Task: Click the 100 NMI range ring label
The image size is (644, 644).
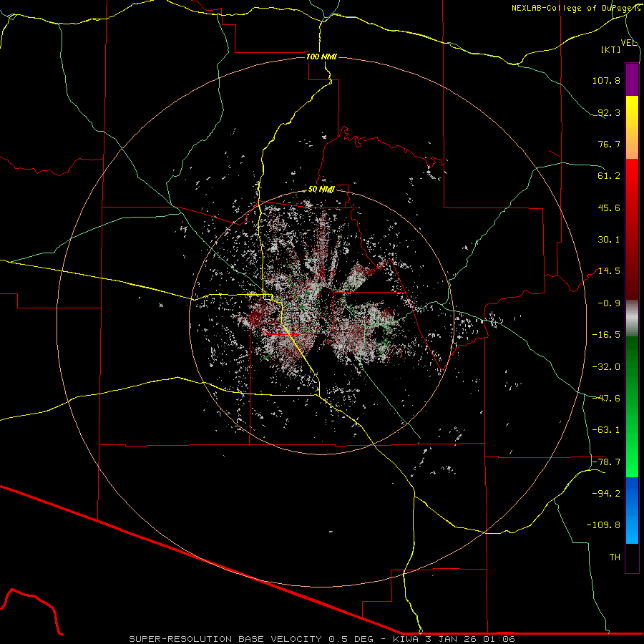Action: [x=321, y=57]
